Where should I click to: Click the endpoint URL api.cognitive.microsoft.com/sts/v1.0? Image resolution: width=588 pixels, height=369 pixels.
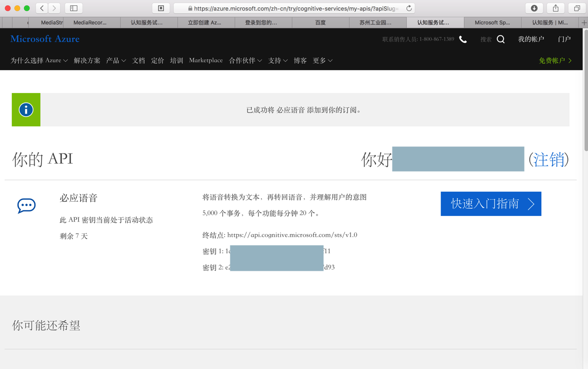(292, 235)
